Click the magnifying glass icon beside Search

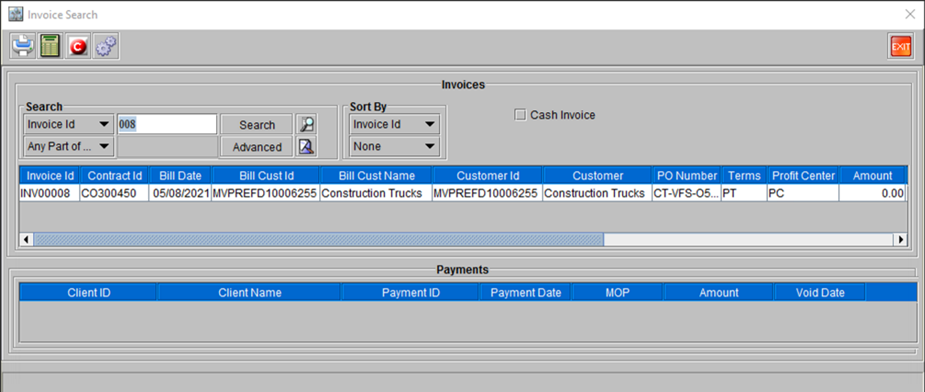(306, 125)
